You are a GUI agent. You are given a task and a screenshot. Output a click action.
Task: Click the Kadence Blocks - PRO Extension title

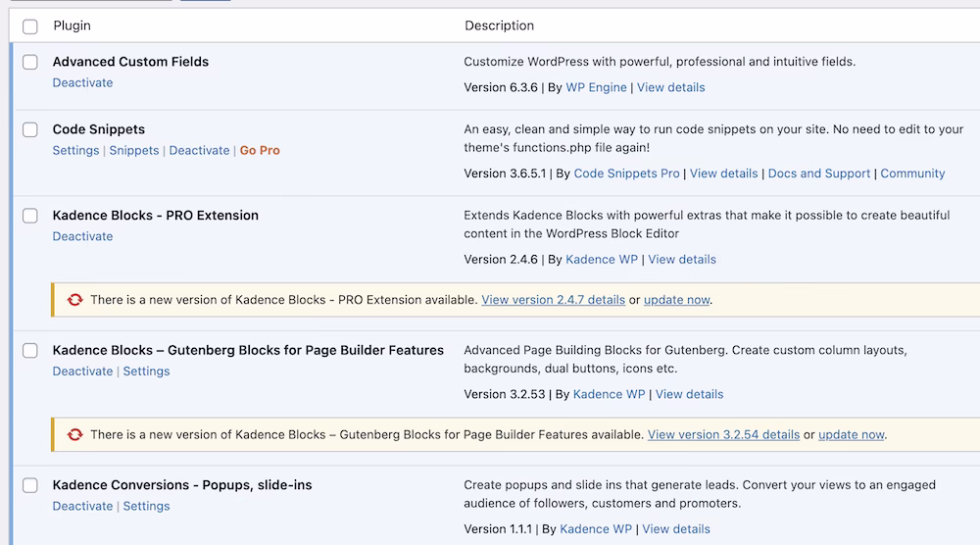click(156, 216)
